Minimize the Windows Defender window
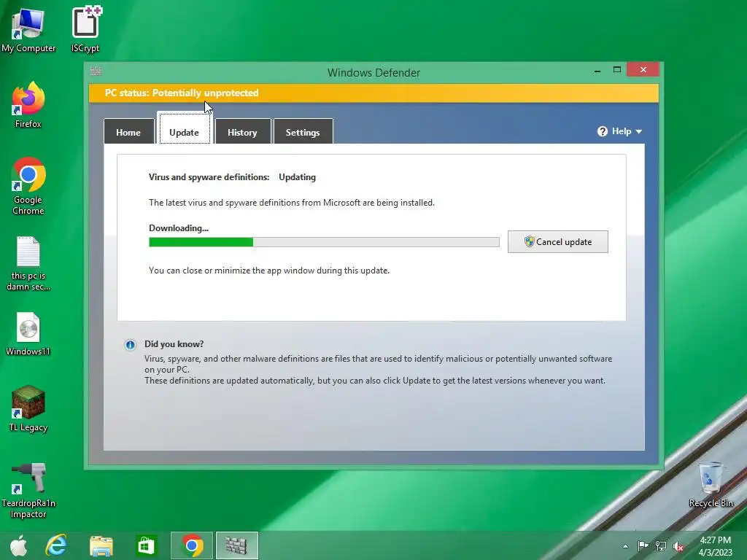This screenshot has width=747, height=560. (597, 71)
